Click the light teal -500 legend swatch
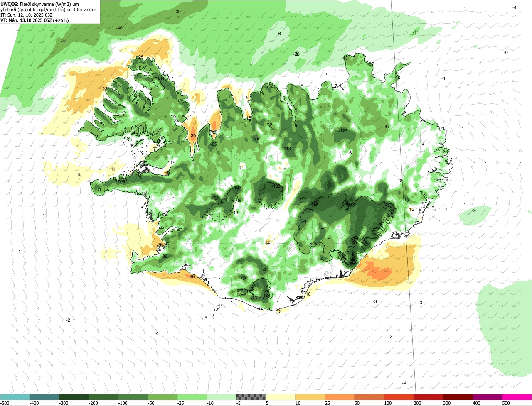Screen dimensions: 532x406 pos(15,397)
